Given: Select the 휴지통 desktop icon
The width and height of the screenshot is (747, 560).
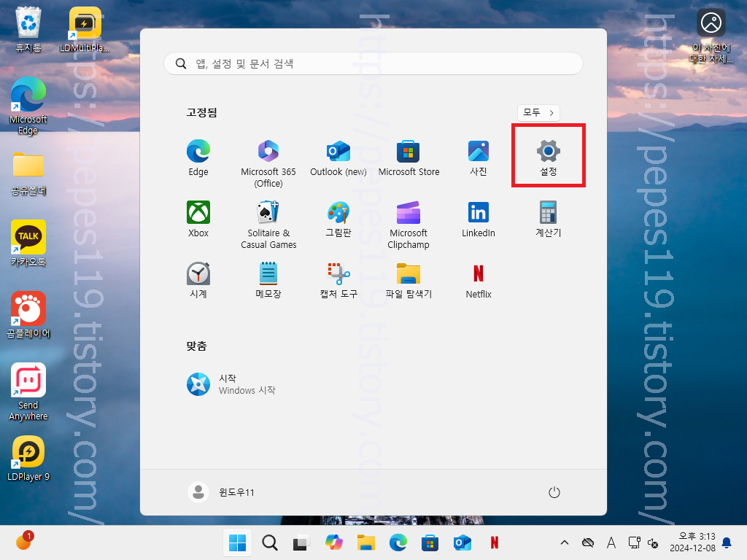Looking at the screenshot, I should pos(28,29).
